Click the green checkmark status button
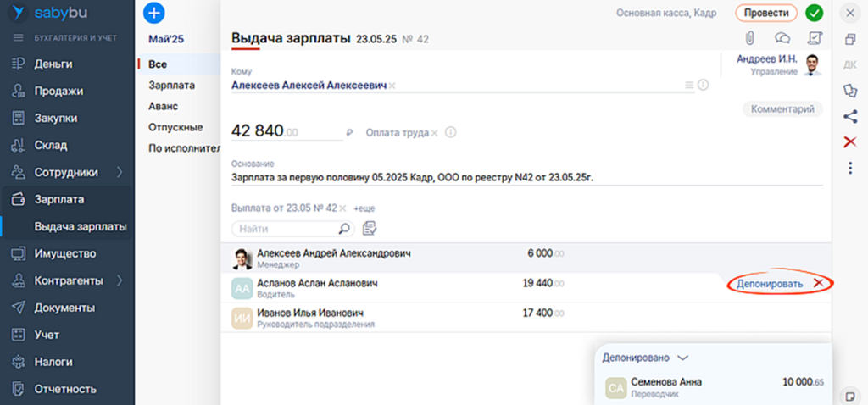Screen dimensions: 868x405 pos(815,13)
